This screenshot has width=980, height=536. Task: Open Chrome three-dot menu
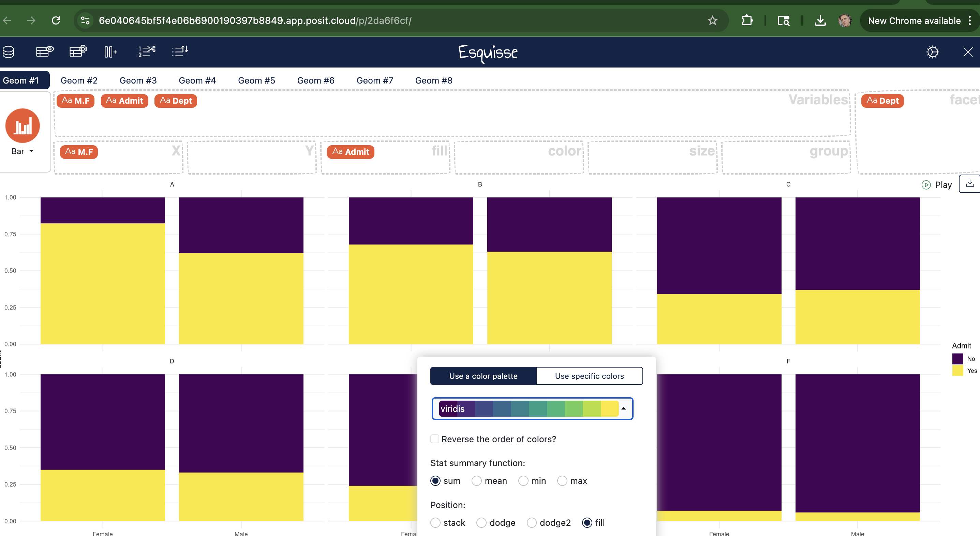[x=970, y=20]
